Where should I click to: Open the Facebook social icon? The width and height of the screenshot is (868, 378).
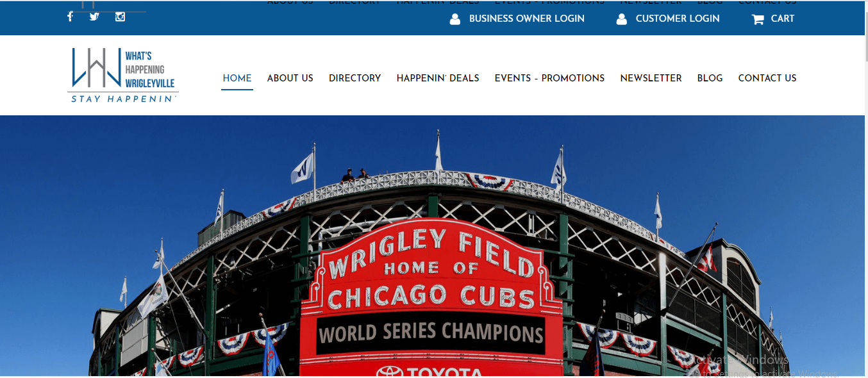[x=70, y=17]
